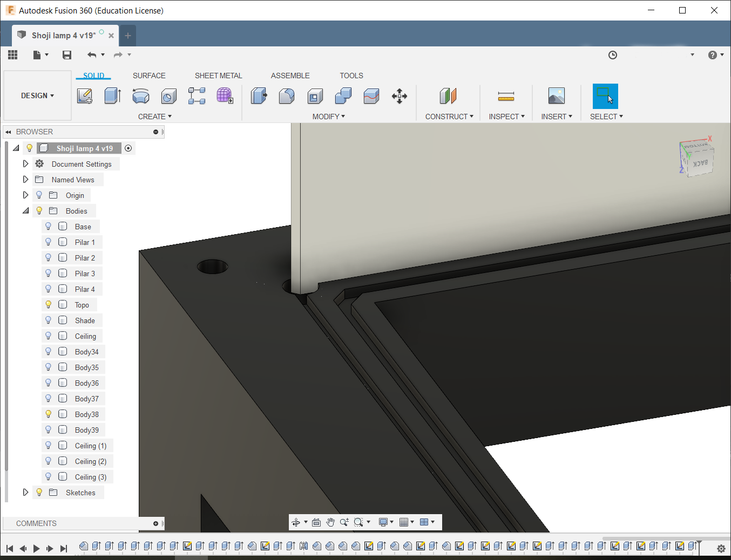Image resolution: width=731 pixels, height=560 pixels.
Task: Select the Shell tool
Action: click(x=315, y=96)
